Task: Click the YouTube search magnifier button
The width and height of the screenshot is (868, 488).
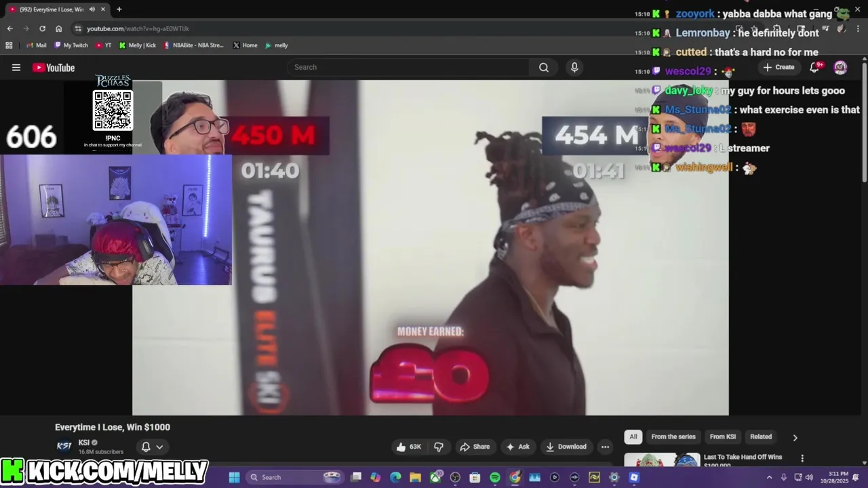Action: click(x=544, y=67)
